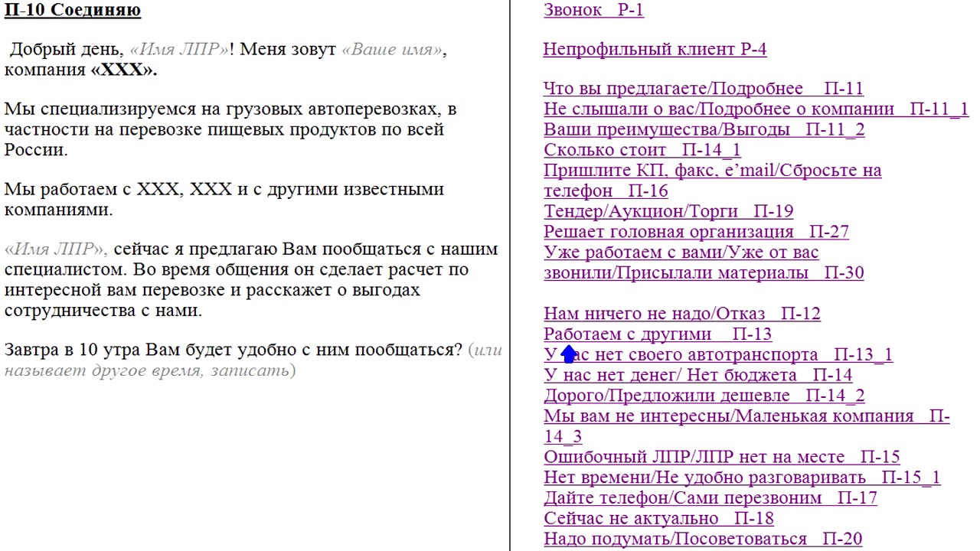The height and width of the screenshot is (551, 980).
Task: Click "Работаем с другими П-13" link
Action: (x=658, y=334)
